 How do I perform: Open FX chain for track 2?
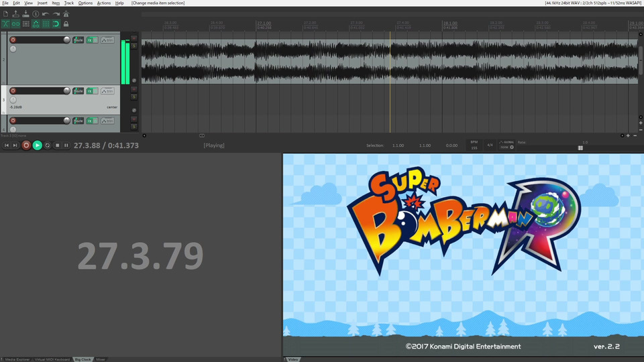(x=89, y=40)
